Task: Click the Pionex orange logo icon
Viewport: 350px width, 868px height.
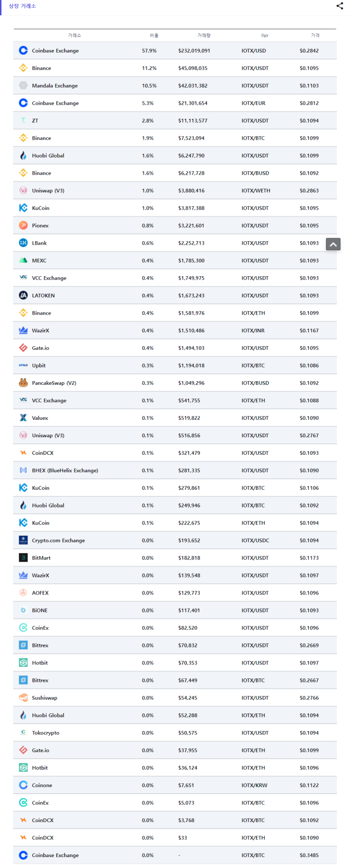Action: pos(23,225)
